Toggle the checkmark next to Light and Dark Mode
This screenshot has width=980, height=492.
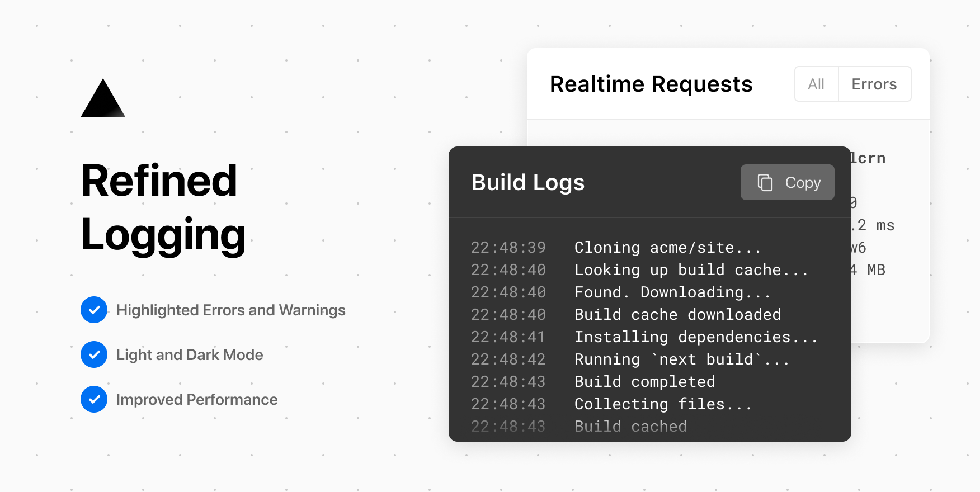pyautogui.click(x=94, y=354)
